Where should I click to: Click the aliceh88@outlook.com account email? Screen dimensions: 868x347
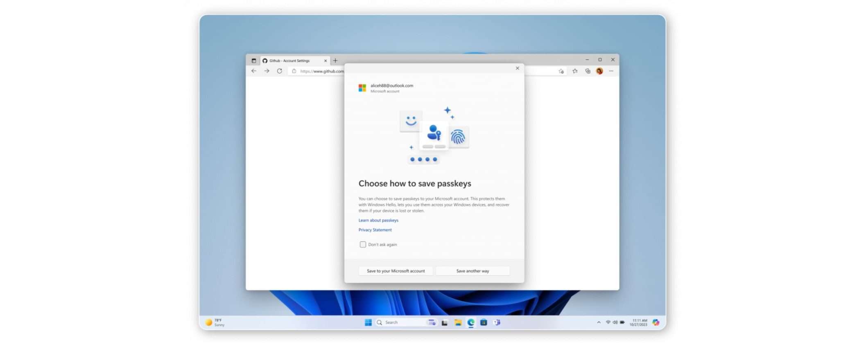point(392,86)
